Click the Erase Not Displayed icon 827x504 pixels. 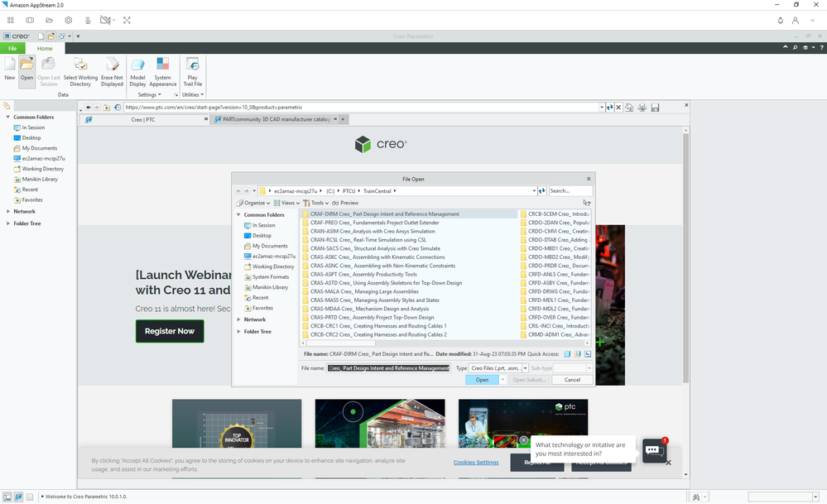pos(112,72)
